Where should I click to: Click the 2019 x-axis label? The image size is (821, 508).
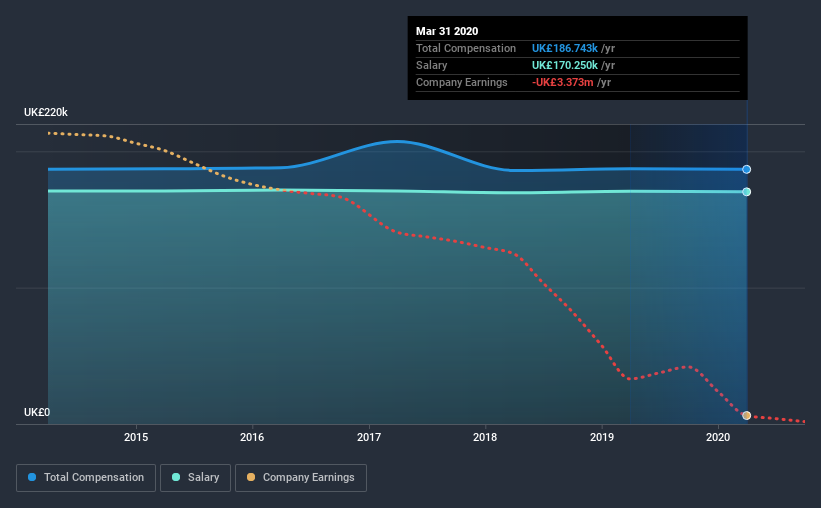(x=602, y=437)
